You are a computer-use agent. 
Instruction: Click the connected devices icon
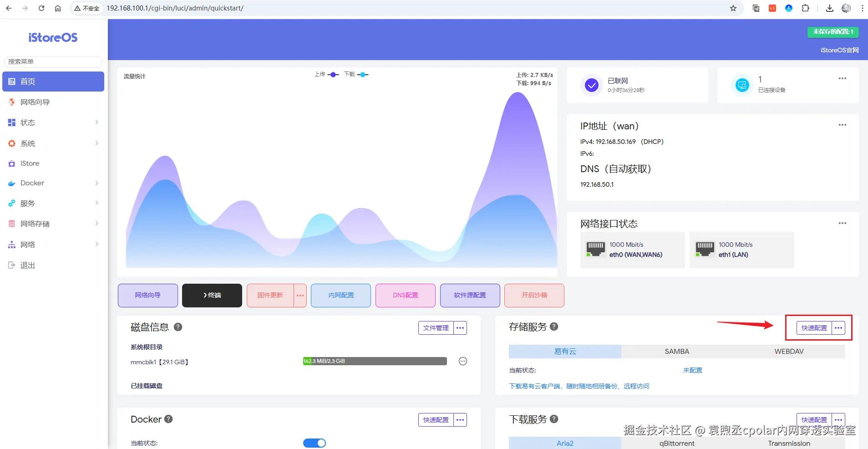(x=742, y=85)
